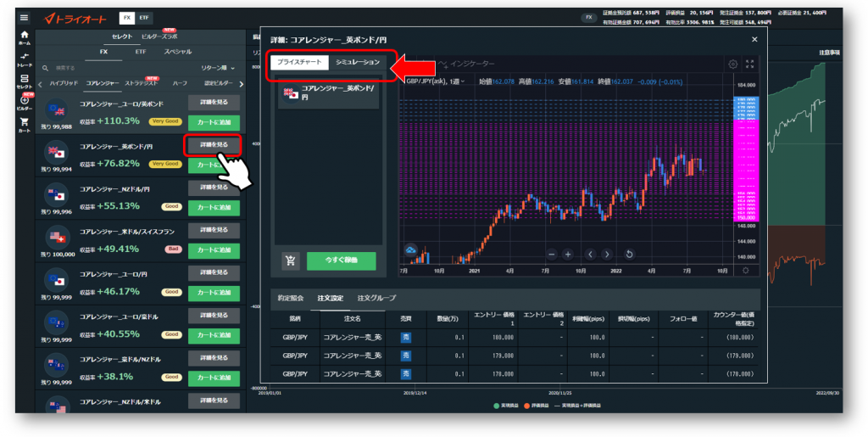Select the スペシャル sub-tab
The image size is (868, 437).
point(178,52)
